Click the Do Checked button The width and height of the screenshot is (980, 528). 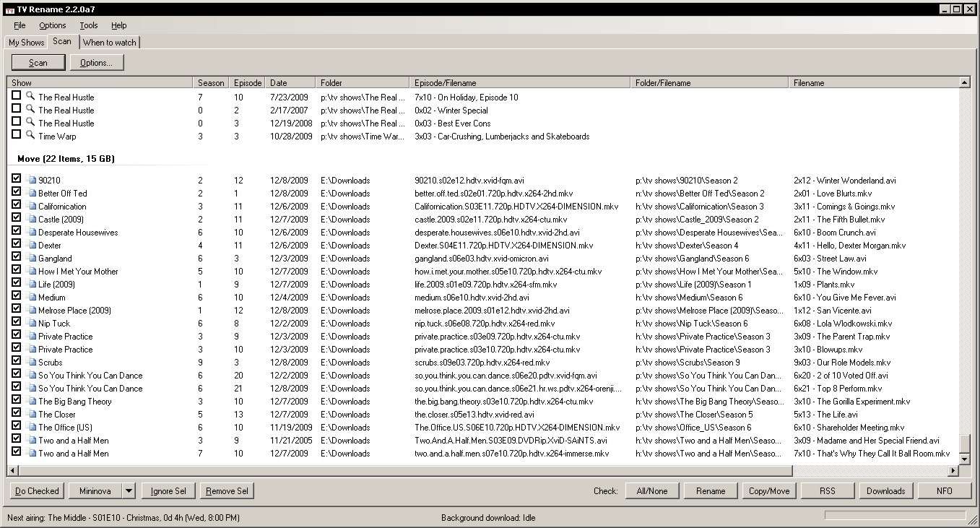(37, 491)
